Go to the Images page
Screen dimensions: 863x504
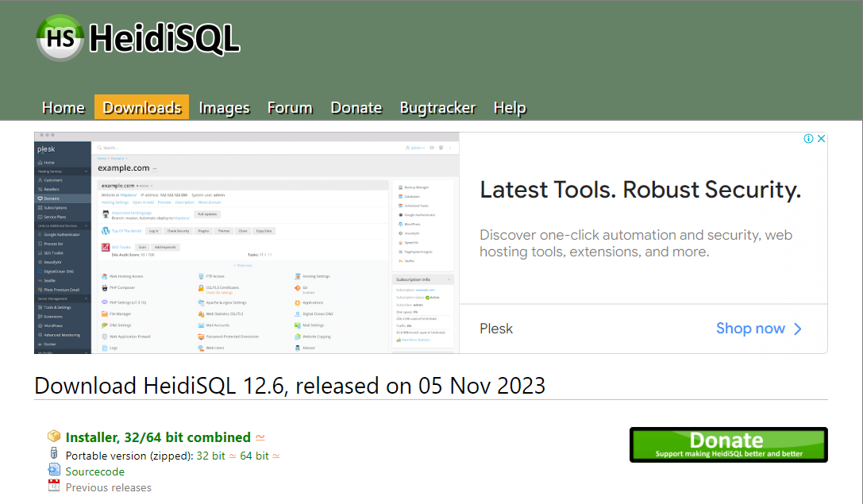click(x=224, y=108)
